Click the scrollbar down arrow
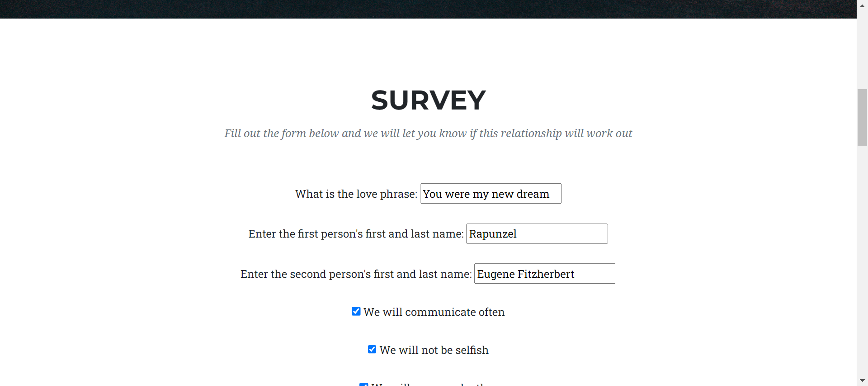The image size is (868, 386). 862,381
